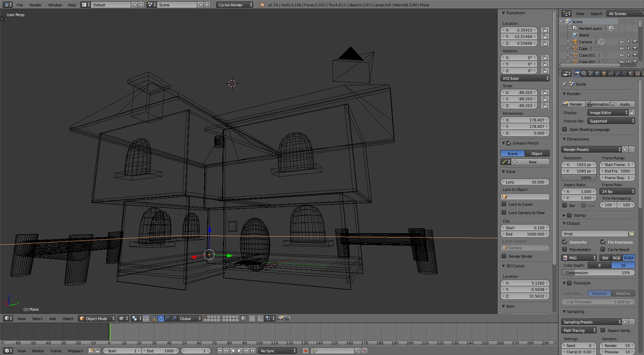The width and height of the screenshot is (644, 355).
Task: Toggle lock for Location X field
Action: (545, 30)
